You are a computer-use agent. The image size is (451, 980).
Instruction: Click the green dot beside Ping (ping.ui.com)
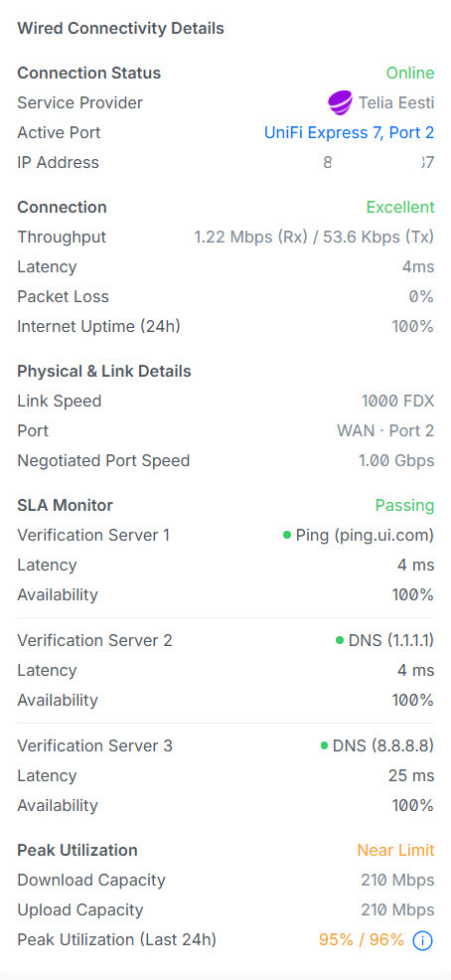(x=287, y=535)
